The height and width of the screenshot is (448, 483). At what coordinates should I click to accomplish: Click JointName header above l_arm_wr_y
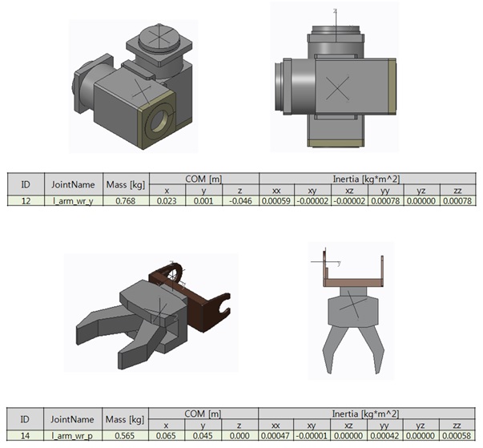(74, 184)
